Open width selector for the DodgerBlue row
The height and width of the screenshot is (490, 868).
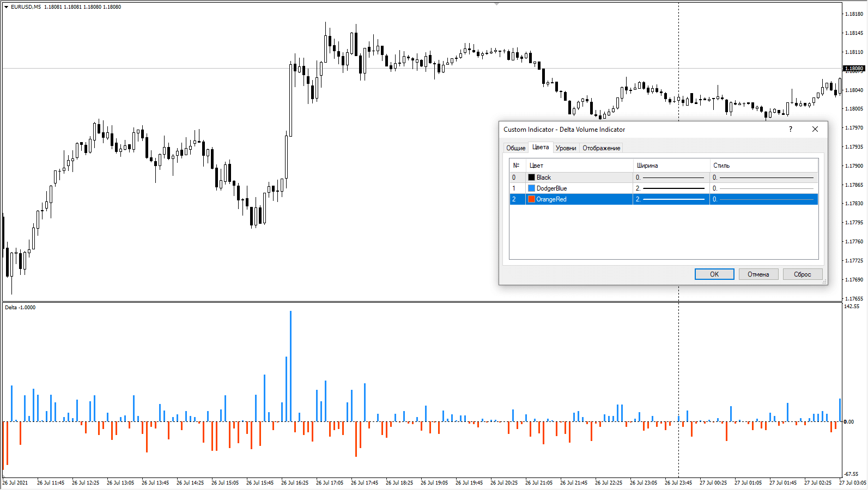pos(670,188)
